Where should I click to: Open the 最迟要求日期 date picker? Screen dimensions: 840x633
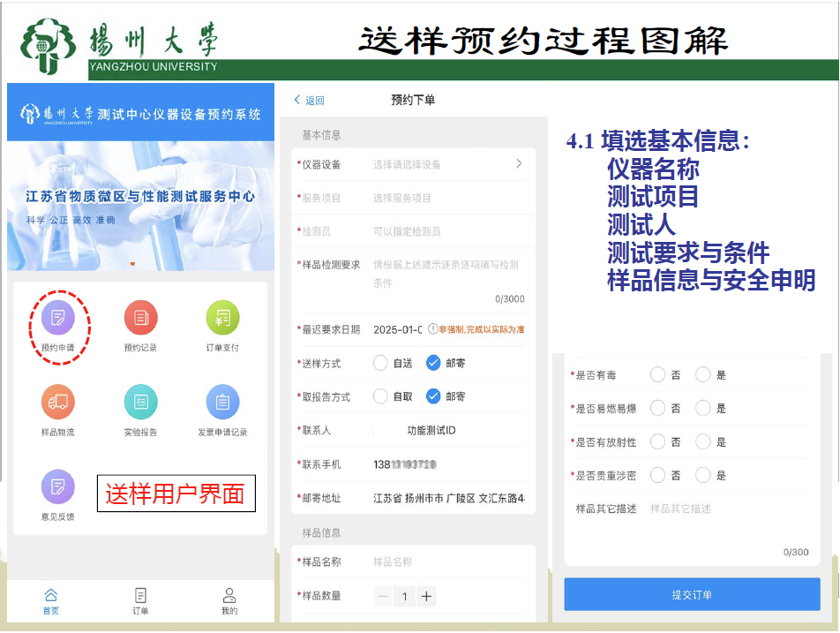[397, 329]
